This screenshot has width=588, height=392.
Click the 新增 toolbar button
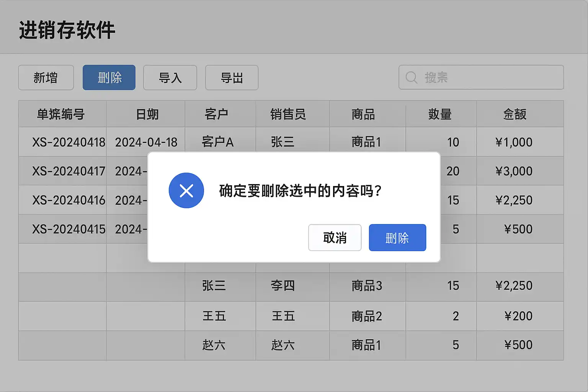46,78
